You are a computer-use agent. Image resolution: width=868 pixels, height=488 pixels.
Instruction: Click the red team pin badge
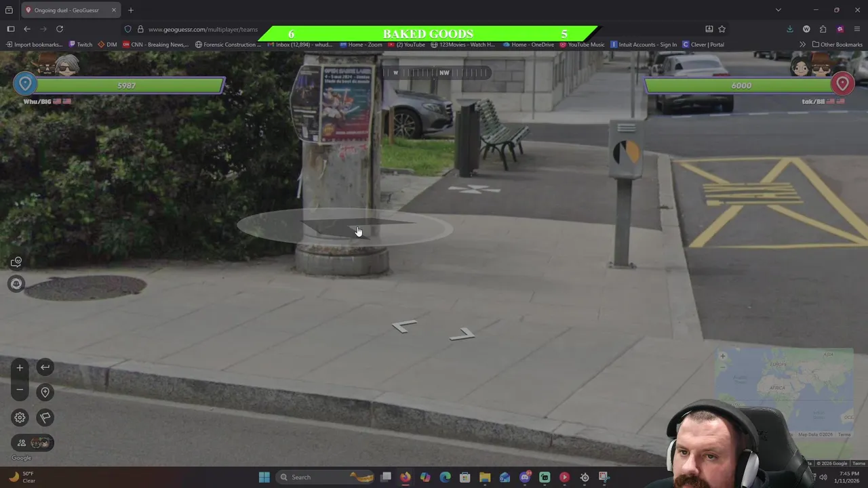point(842,83)
